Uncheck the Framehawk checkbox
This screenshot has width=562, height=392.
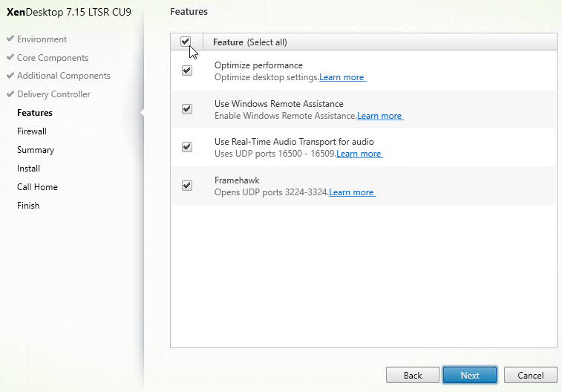187,186
